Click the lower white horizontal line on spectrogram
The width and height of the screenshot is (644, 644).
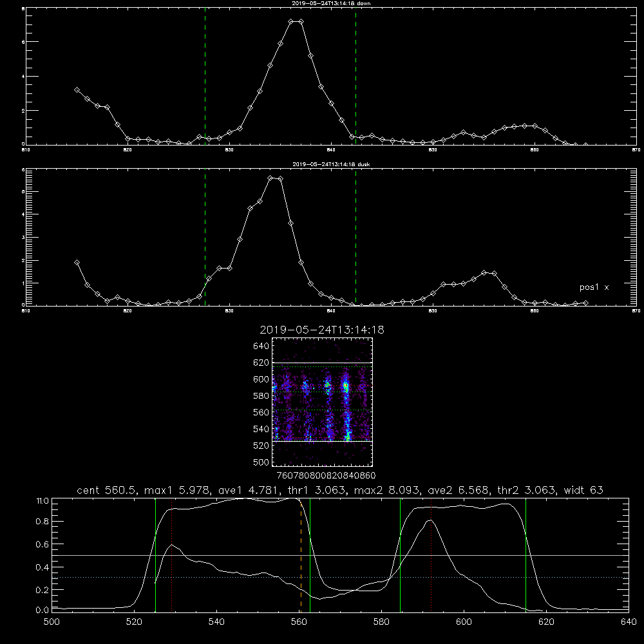[x=323, y=441]
